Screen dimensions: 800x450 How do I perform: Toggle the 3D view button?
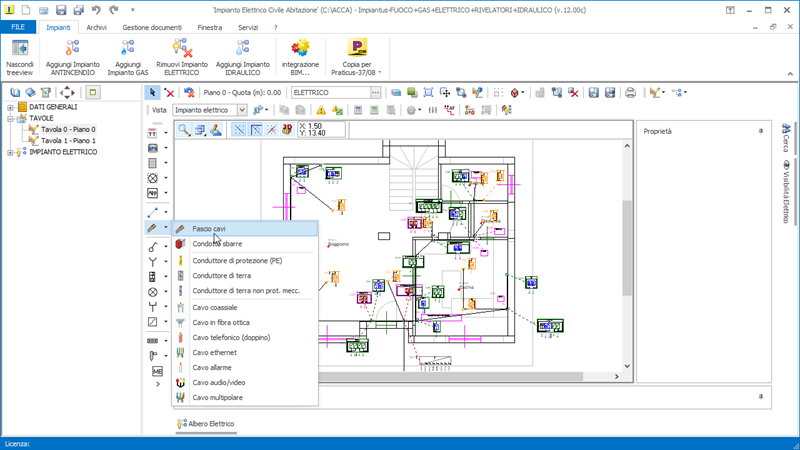pyautogui.click(x=287, y=130)
